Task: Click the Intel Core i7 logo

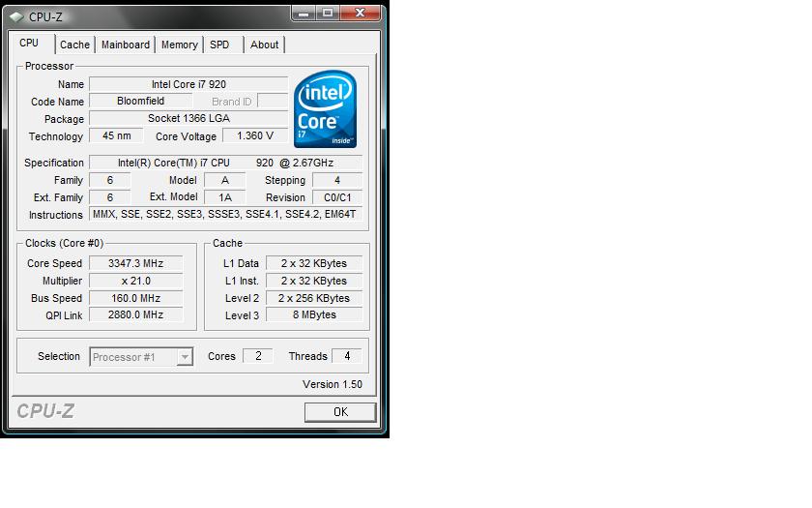Action: click(325, 108)
